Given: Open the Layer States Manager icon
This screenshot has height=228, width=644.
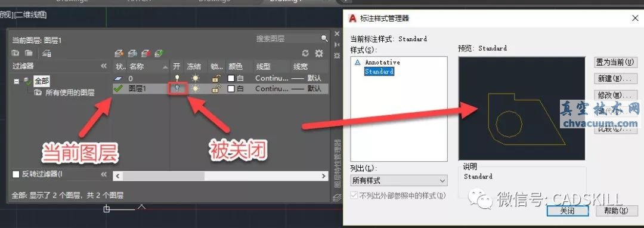Looking at the screenshot, I should pyautogui.click(x=47, y=53).
